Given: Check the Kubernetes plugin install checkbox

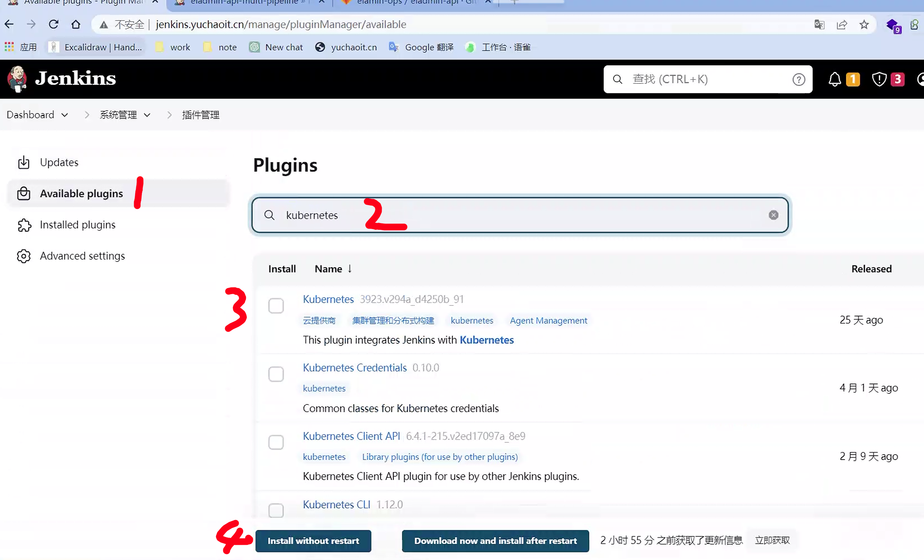Looking at the screenshot, I should click(276, 306).
